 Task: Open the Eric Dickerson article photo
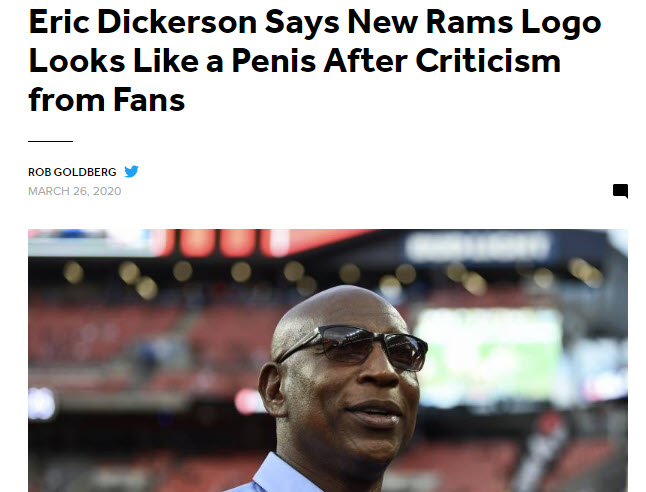tap(328, 361)
